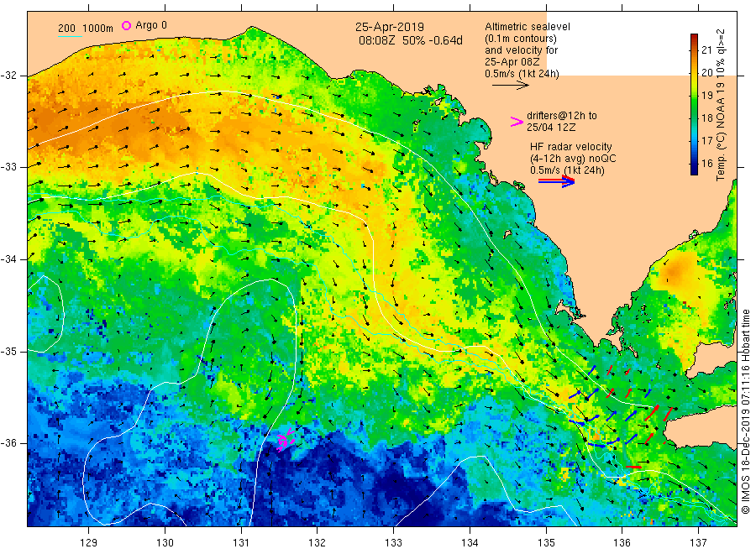Click the longitude axis label '130'

(165, 543)
